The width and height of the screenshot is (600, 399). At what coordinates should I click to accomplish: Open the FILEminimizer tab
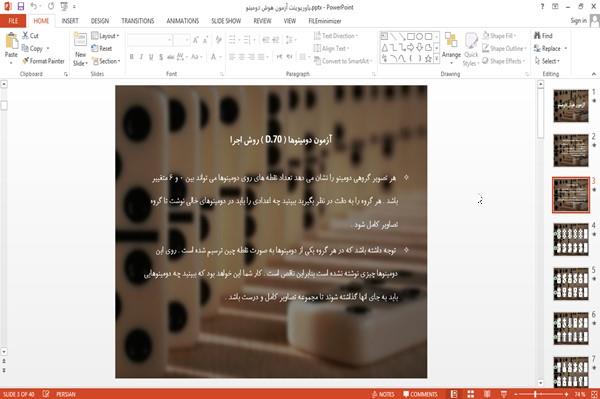(x=324, y=21)
